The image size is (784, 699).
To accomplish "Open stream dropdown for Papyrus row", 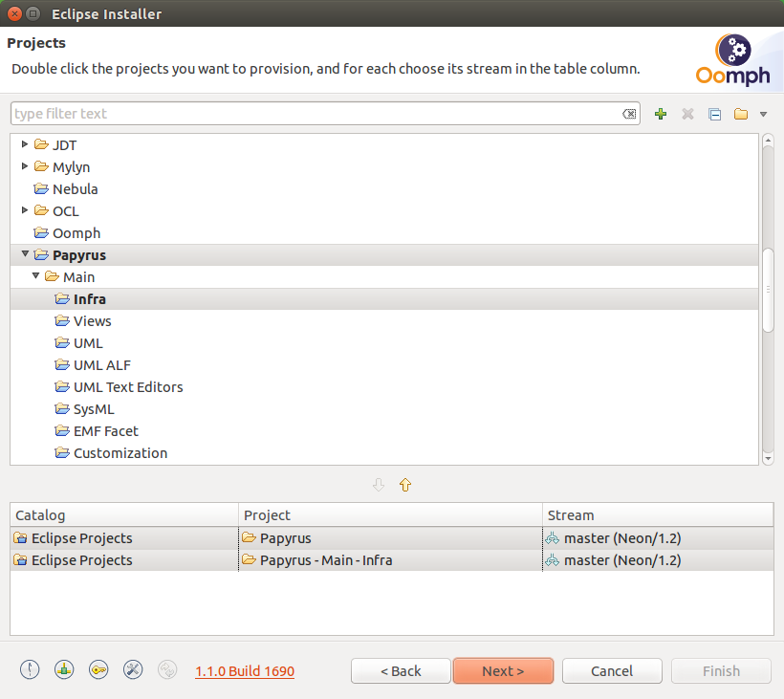I will [x=658, y=538].
